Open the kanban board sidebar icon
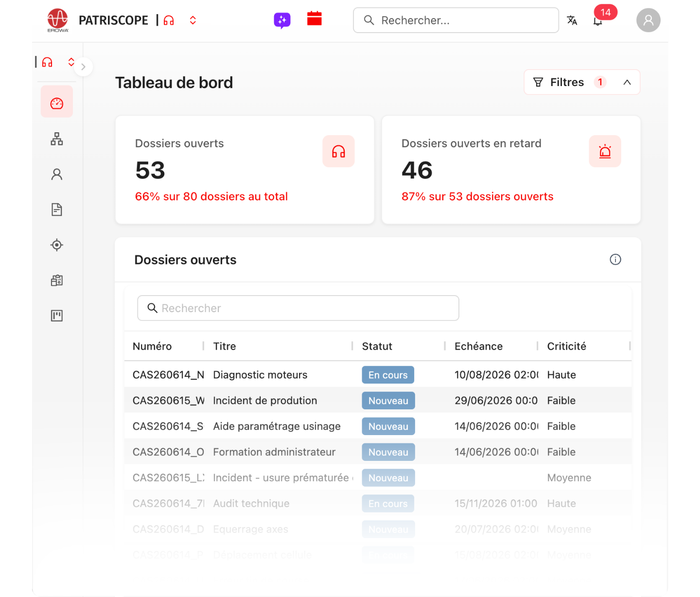Viewport: 700px width, 597px height. (57, 316)
